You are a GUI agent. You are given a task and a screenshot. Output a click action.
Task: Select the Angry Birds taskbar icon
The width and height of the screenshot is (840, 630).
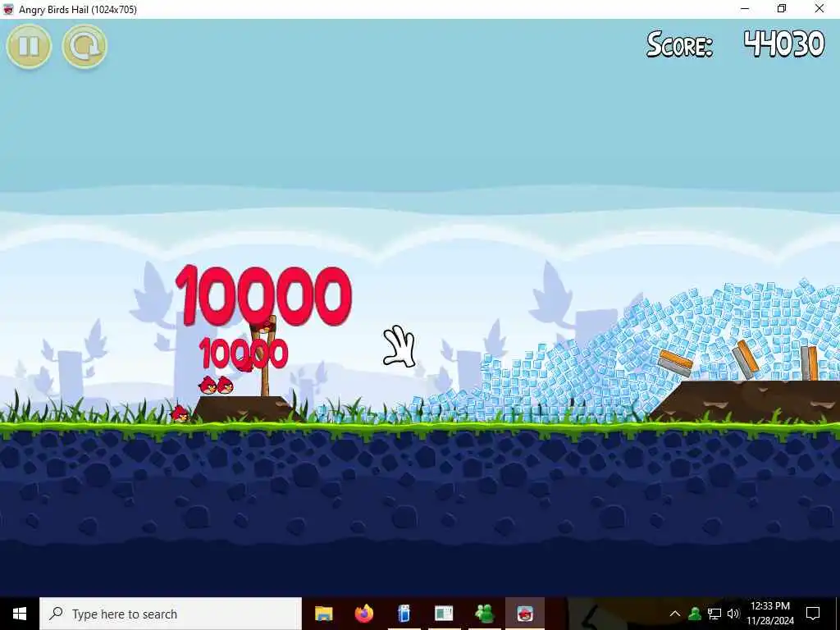point(525,614)
